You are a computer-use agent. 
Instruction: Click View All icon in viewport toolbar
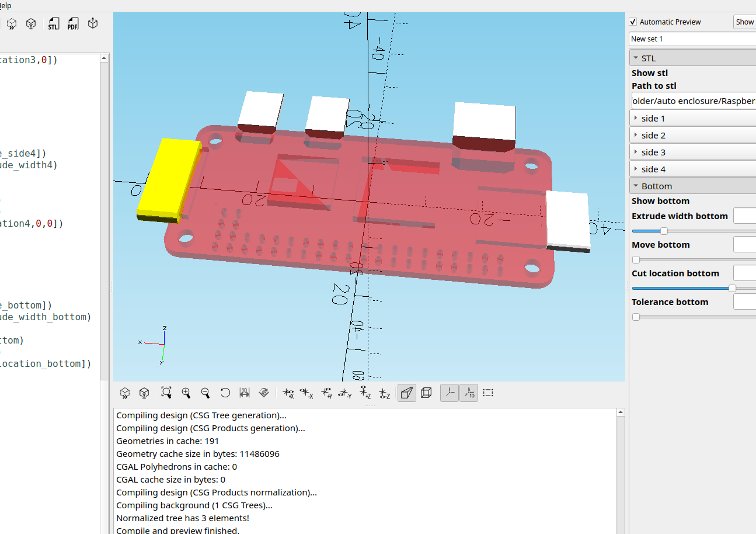click(x=166, y=393)
